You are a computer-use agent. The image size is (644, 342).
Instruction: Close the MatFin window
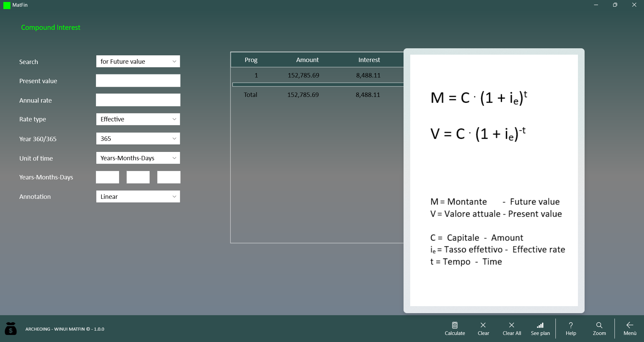click(634, 5)
